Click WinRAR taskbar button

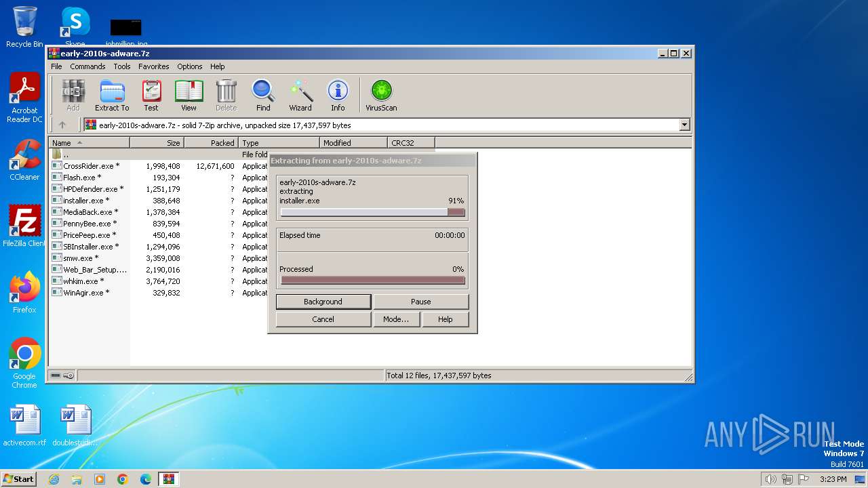click(x=169, y=479)
